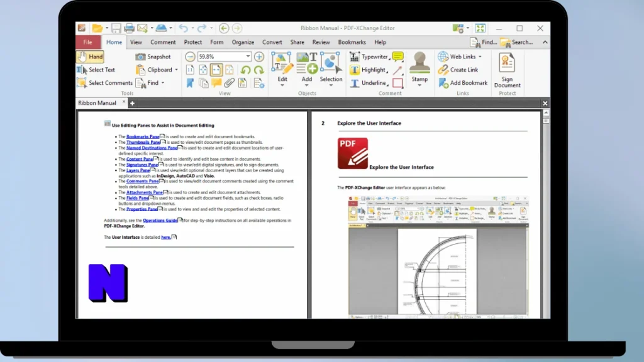Open the Bookmarks pane icon
The image size is (644, 362).
point(190,83)
